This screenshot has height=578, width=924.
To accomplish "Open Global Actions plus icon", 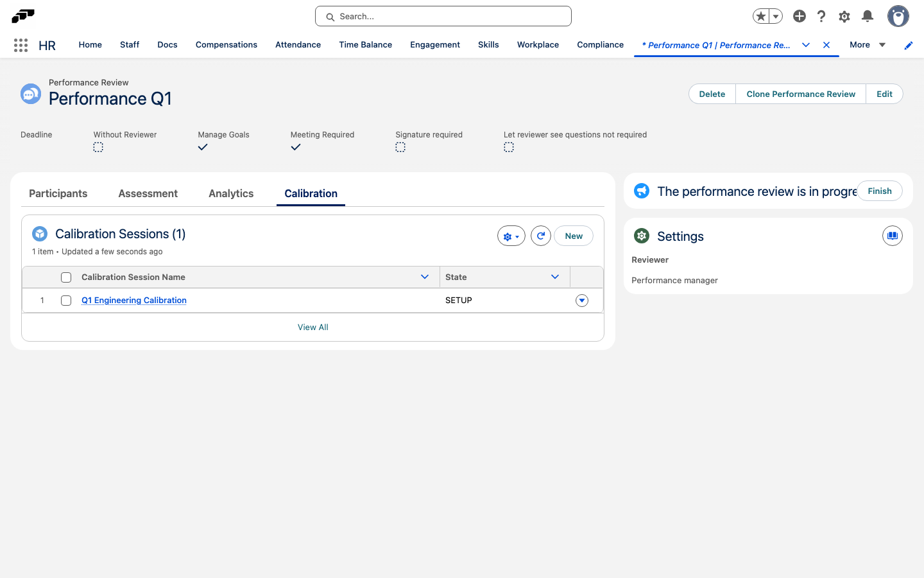I will point(800,16).
